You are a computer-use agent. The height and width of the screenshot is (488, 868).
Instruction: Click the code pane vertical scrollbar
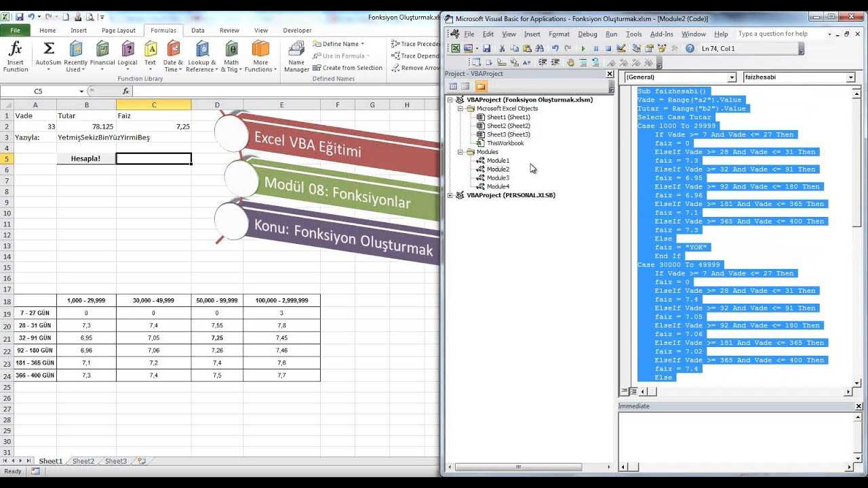pyautogui.click(x=857, y=237)
